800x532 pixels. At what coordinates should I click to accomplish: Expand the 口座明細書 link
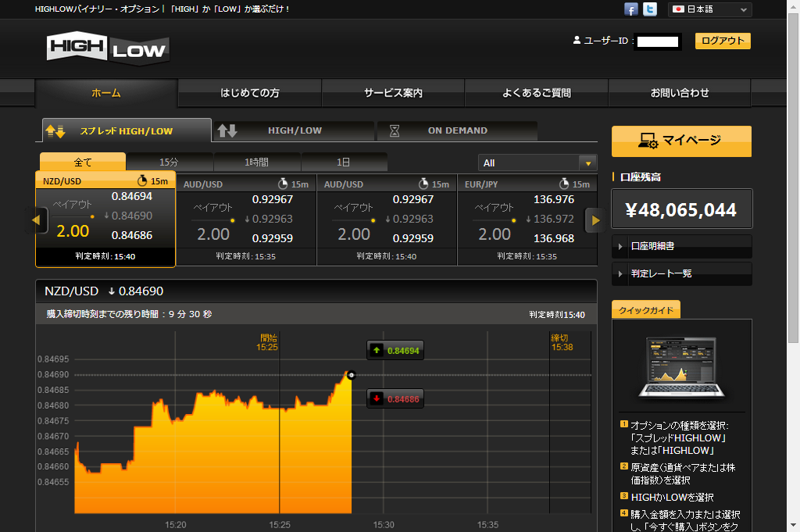681,246
